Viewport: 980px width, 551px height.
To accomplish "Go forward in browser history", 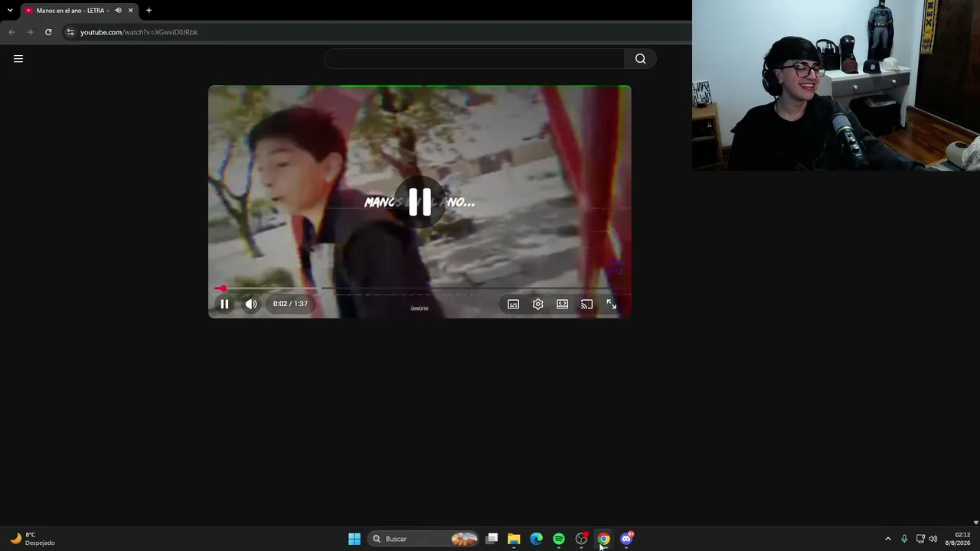I will 30,32.
